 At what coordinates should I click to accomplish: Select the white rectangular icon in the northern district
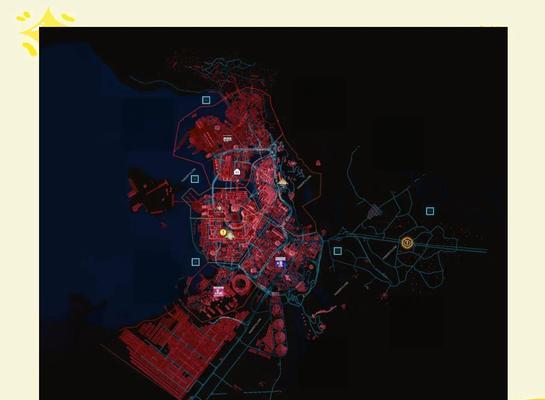(227, 139)
